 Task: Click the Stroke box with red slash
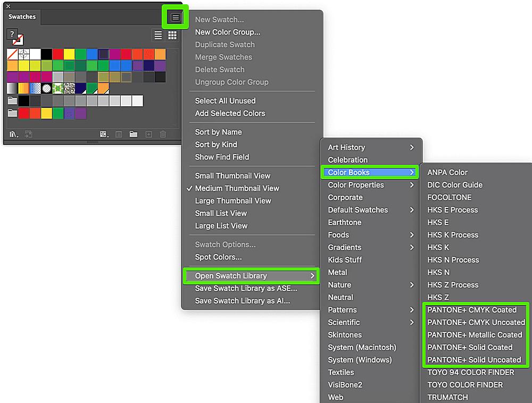(x=18, y=40)
